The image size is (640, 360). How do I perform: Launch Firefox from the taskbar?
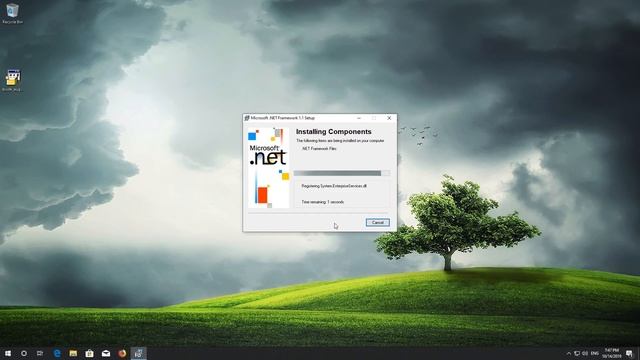pos(122,353)
